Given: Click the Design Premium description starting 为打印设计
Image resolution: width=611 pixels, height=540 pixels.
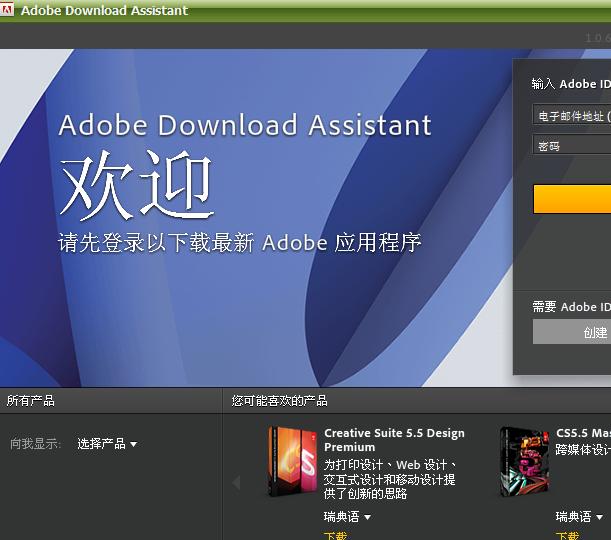Looking at the screenshot, I should (x=390, y=479).
